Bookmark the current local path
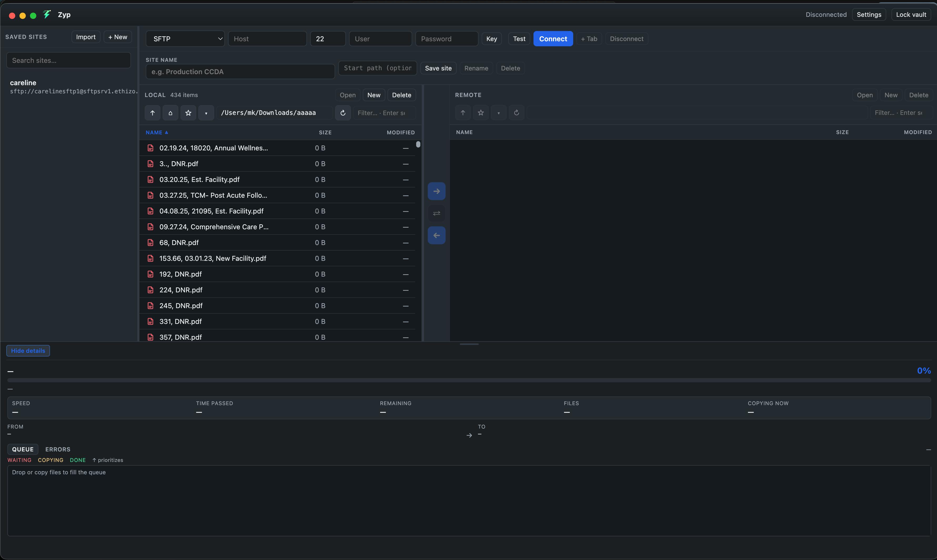 point(188,113)
